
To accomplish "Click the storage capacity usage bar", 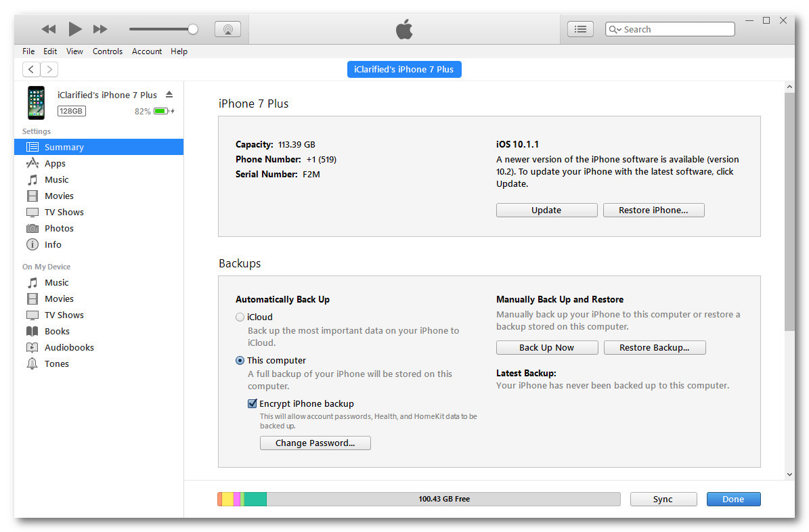I will 418,499.
